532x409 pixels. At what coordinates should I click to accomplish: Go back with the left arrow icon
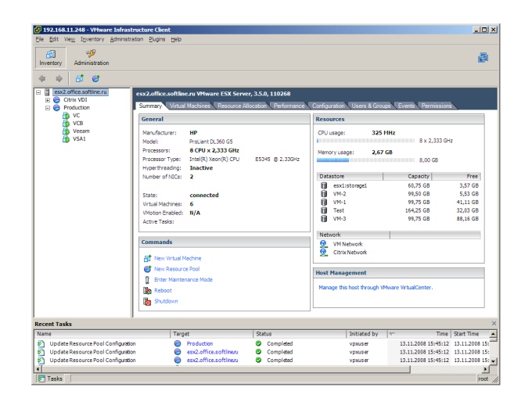pos(42,79)
